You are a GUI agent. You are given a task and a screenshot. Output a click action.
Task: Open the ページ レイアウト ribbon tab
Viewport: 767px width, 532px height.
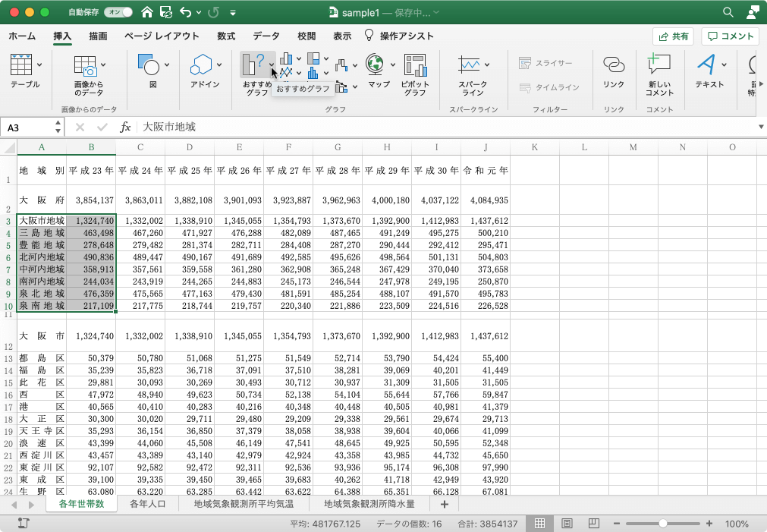pyautogui.click(x=162, y=36)
